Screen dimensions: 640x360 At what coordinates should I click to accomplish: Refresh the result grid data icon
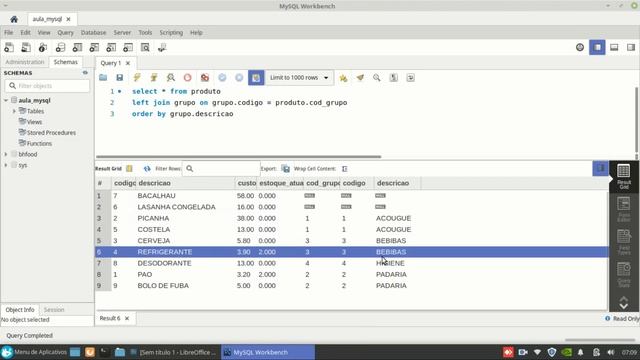(147, 169)
